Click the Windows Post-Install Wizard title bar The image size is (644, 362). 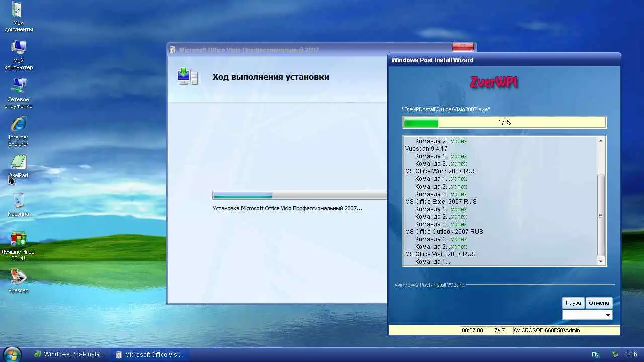point(505,60)
